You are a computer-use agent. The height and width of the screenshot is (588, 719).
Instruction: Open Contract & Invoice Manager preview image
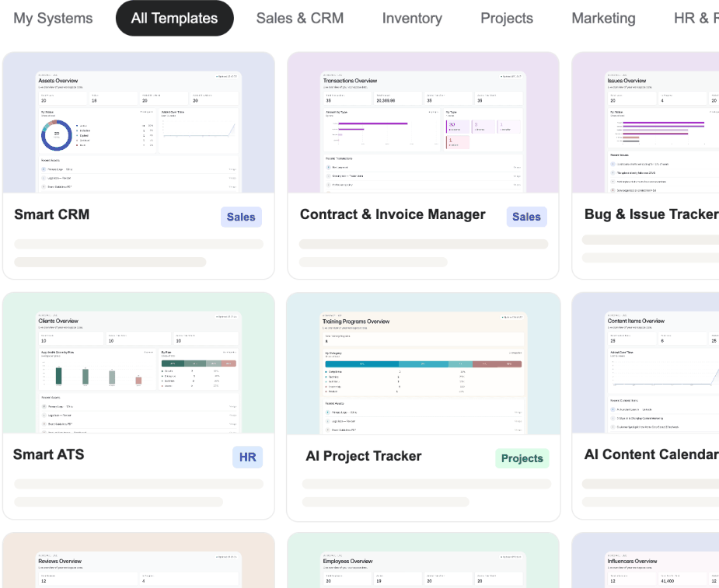pyautogui.click(x=423, y=123)
